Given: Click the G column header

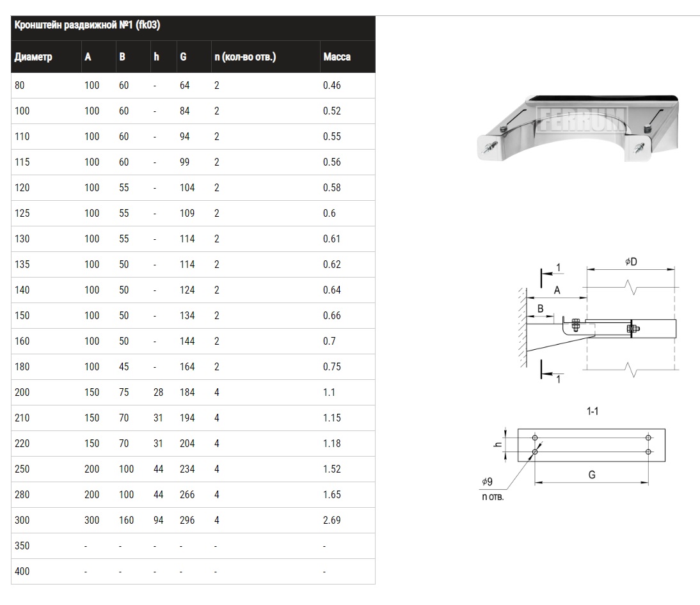Looking at the screenshot, I should [x=183, y=57].
